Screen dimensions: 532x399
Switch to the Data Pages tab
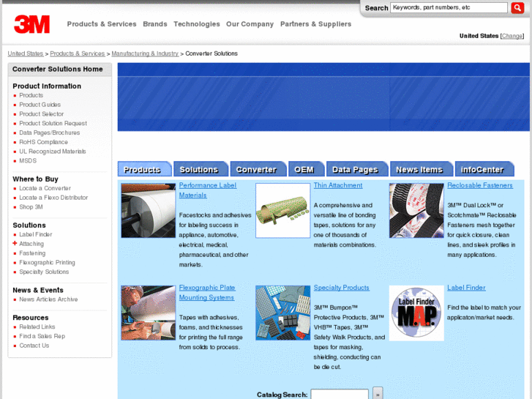(357, 169)
